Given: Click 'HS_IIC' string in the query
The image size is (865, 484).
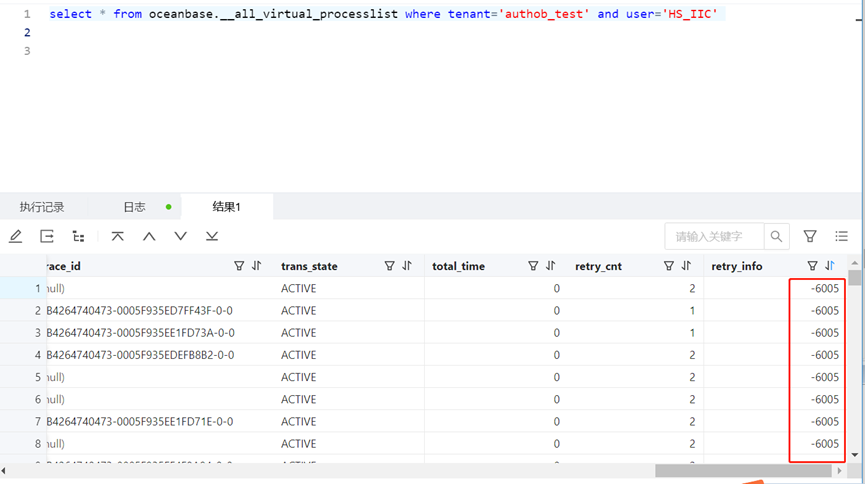Looking at the screenshot, I should tap(690, 14).
